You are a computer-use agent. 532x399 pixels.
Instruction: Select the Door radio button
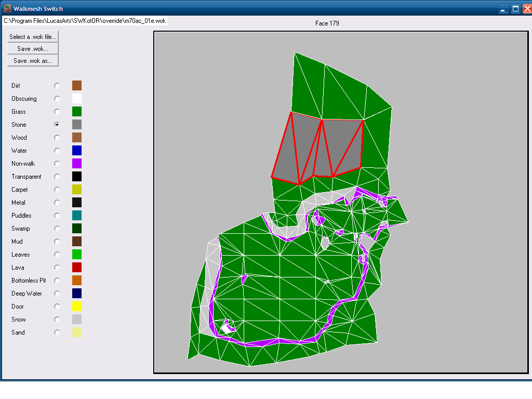[57, 307]
